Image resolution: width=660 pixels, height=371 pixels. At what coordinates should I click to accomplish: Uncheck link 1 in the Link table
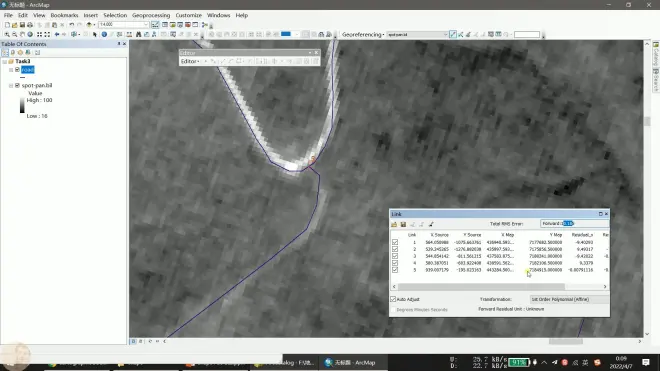coord(395,243)
